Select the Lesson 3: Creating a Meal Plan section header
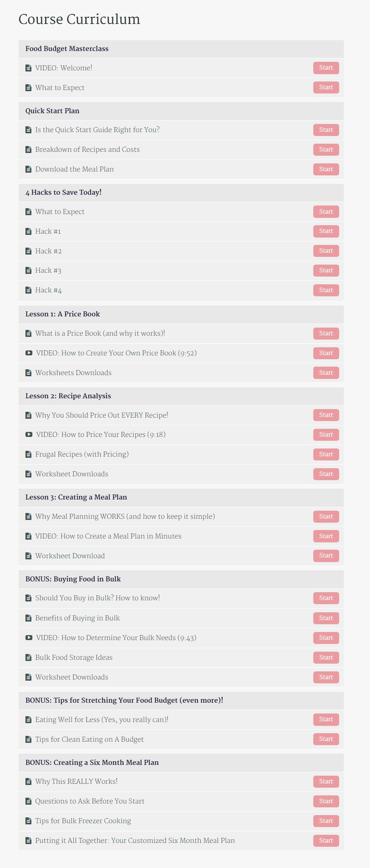Image resolution: width=370 pixels, height=868 pixels. (x=181, y=498)
